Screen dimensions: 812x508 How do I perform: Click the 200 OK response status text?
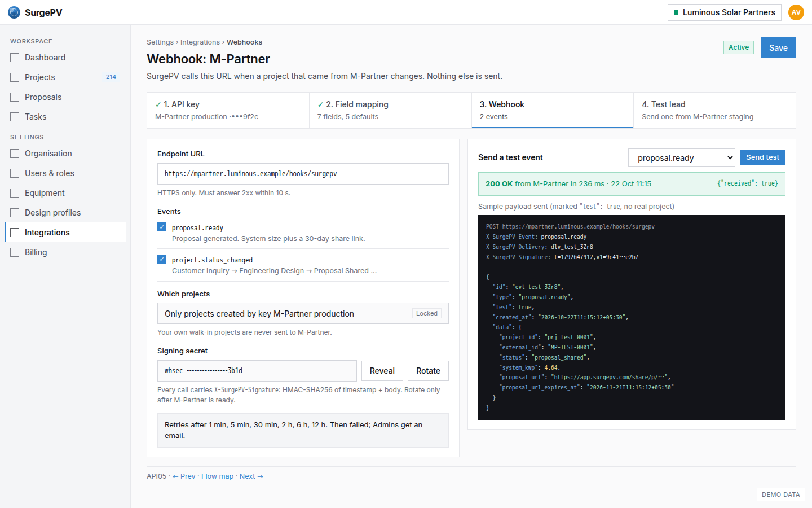(499, 184)
